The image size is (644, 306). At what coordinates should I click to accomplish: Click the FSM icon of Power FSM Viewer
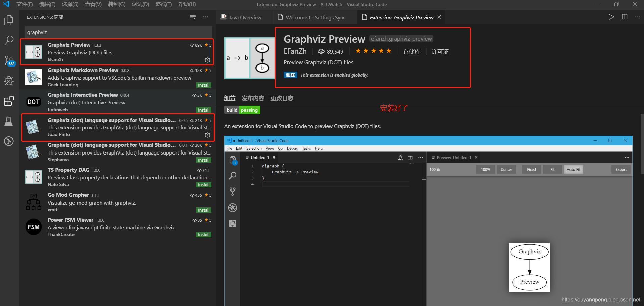tap(34, 227)
